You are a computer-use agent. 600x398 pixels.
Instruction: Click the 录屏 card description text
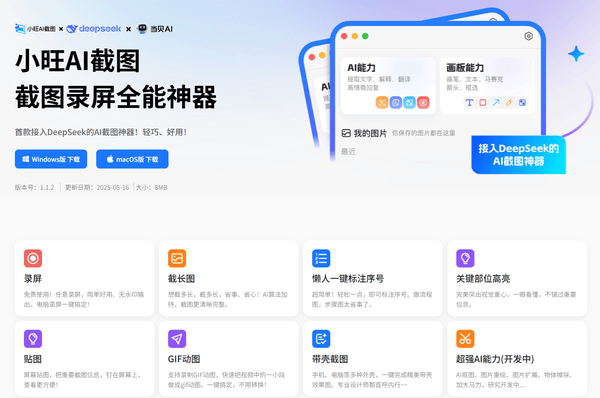click(84, 299)
